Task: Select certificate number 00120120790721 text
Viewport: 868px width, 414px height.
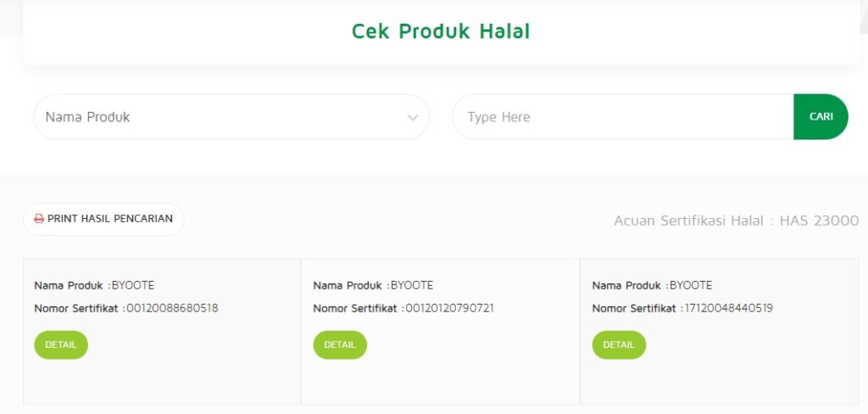Action: [x=449, y=308]
